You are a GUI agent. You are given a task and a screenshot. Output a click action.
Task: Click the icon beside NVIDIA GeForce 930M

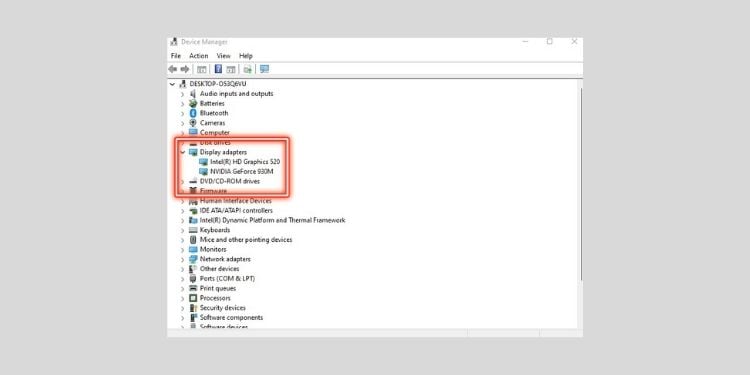pos(203,171)
